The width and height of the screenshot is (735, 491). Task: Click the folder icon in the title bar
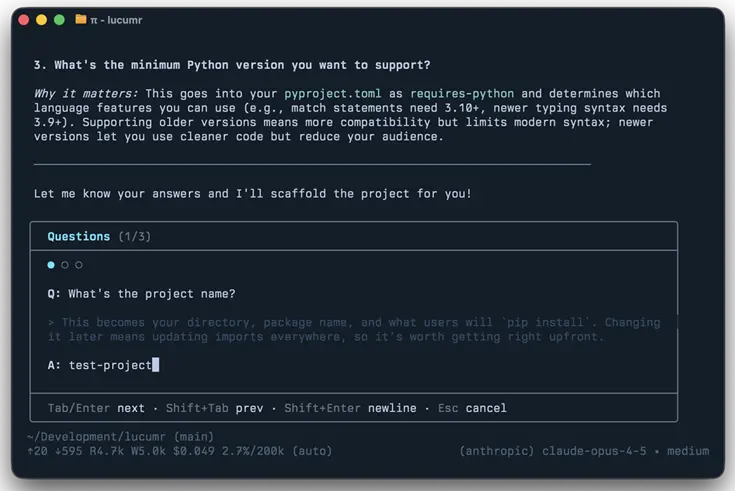click(x=81, y=19)
